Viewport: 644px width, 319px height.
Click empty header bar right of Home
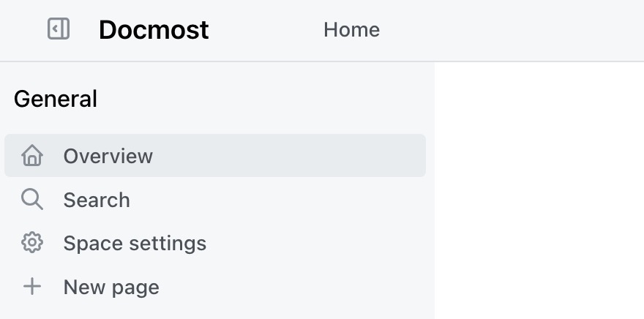512,30
